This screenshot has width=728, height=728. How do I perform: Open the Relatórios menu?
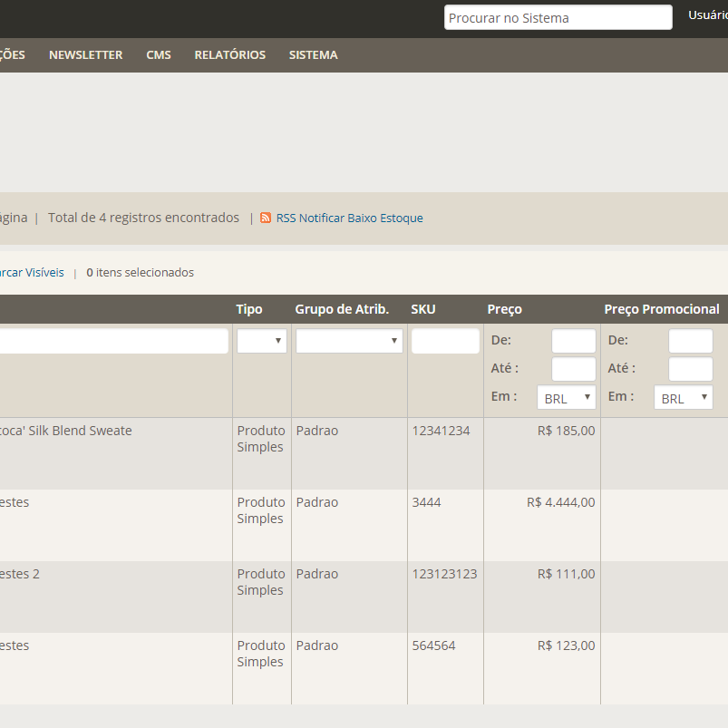pyautogui.click(x=229, y=54)
